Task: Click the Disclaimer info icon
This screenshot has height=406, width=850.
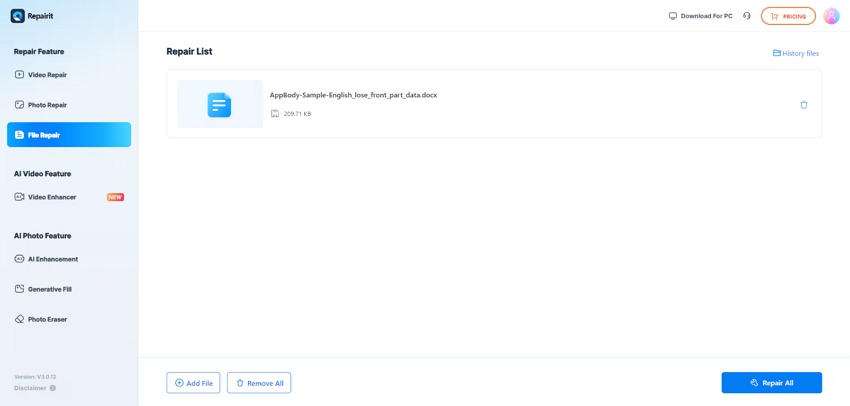Action: coord(53,388)
